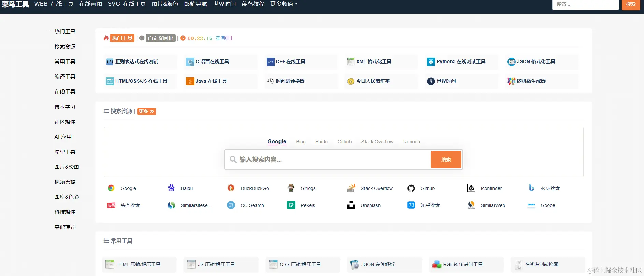The height and width of the screenshot is (276, 644).
Task: Open WEB 在线工具 in top navigation
Action: click(54, 4)
